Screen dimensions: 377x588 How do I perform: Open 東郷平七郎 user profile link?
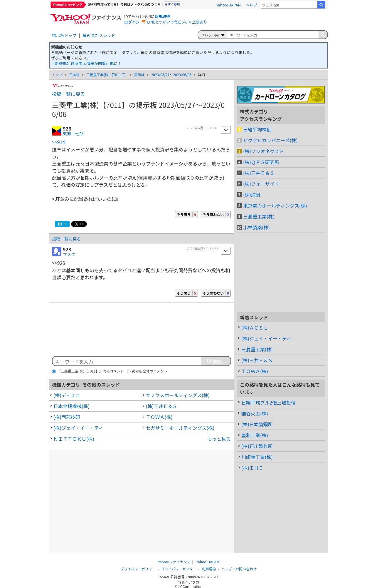tap(73, 134)
